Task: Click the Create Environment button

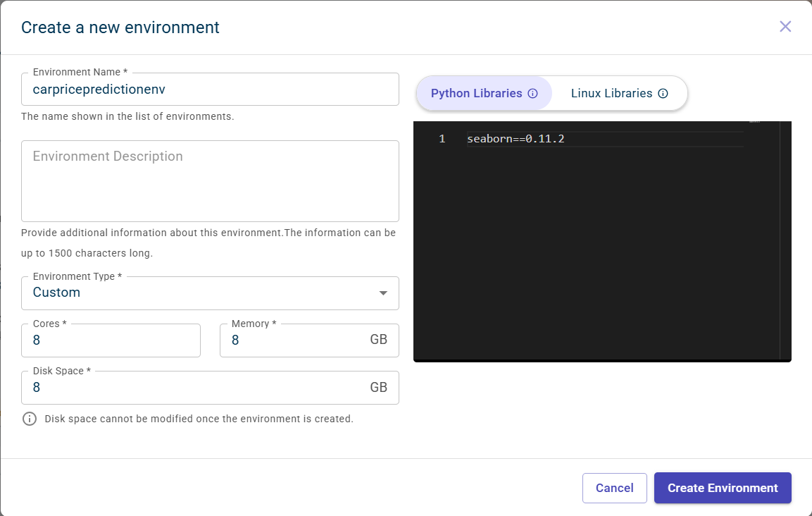Action: click(723, 488)
